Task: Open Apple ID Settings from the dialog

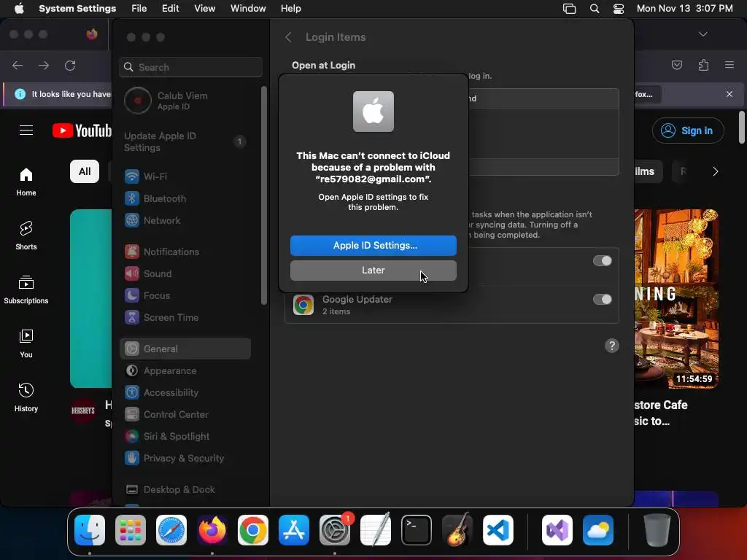Action: [x=373, y=245]
